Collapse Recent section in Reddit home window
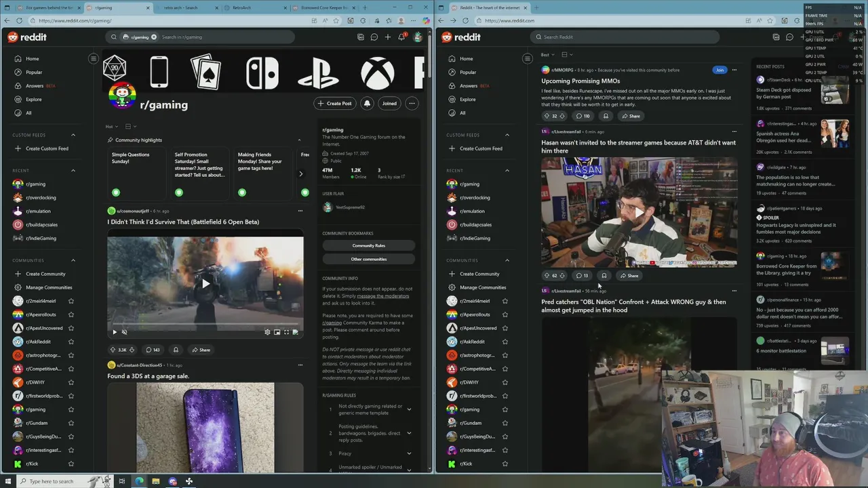The width and height of the screenshot is (868, 488). coord(507,171)
